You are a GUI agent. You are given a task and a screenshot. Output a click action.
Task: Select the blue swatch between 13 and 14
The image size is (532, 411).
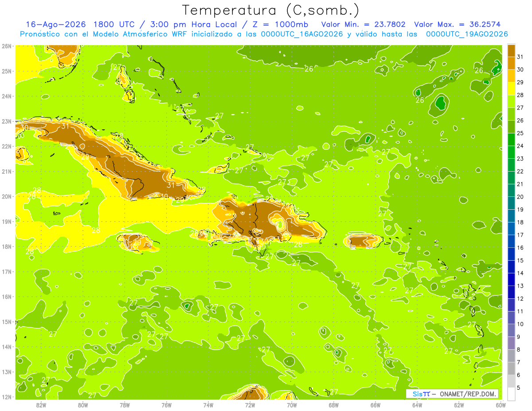[x=511, y=279]
